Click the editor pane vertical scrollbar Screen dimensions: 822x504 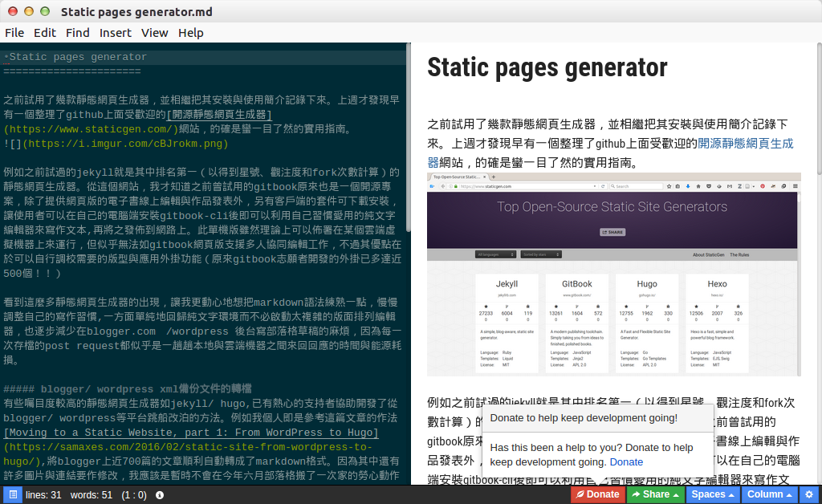coord(408,136)
